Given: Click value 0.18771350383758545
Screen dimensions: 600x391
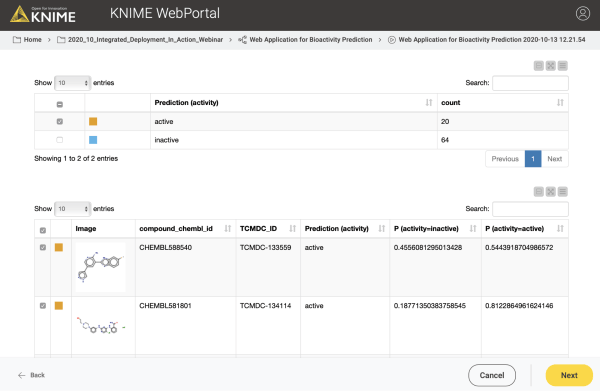Looking at the screenshot, I should pos(430,306).
